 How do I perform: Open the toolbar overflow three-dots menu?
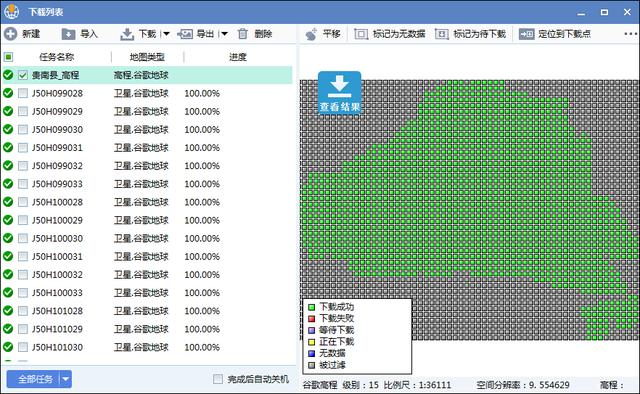coord(631,34)
